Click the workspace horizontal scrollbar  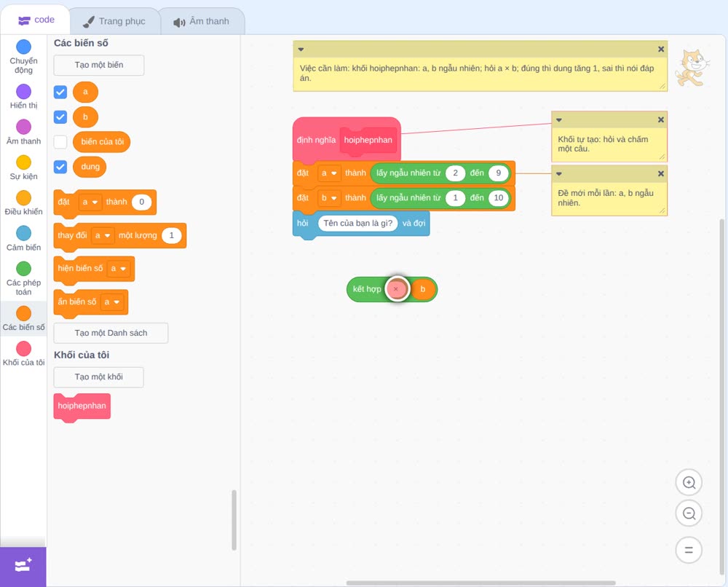pyautogui.click(x=481, y=583)
